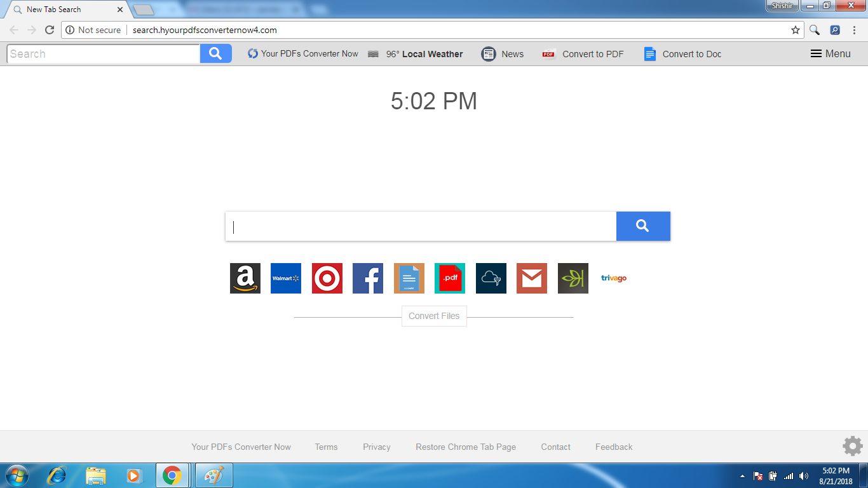Viewport: 868px width, 488px height.
Task: Open the Target shortcut tile
Action: click(327, 278)
